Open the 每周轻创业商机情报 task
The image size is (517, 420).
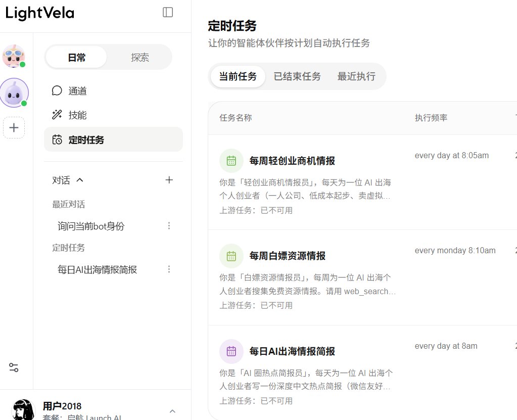point(292,161)
